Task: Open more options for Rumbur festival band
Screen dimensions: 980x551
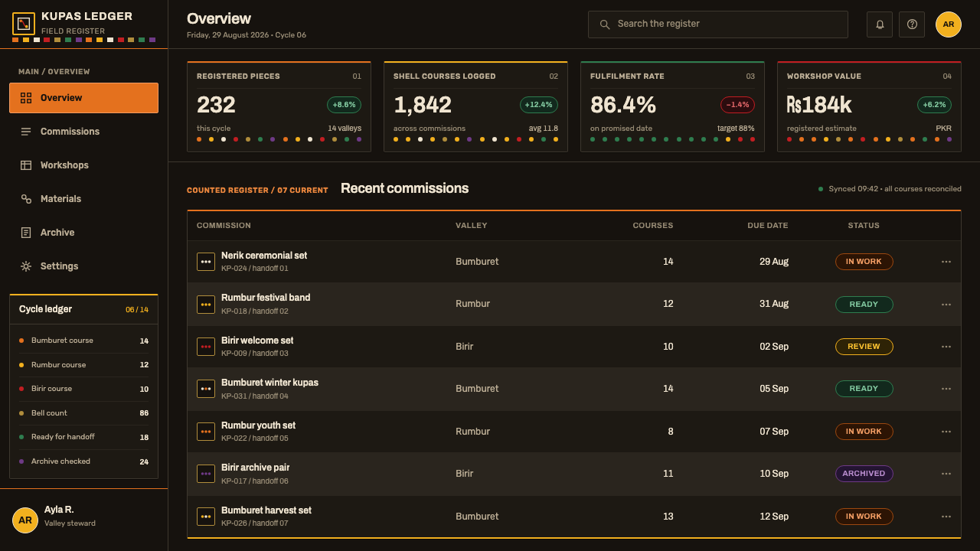Action: (x=946, y=305)
